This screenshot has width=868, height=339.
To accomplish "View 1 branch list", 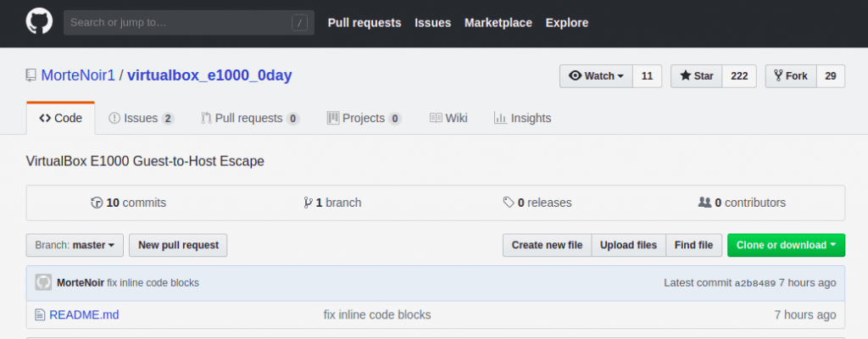I will click(x=332, y=203).
